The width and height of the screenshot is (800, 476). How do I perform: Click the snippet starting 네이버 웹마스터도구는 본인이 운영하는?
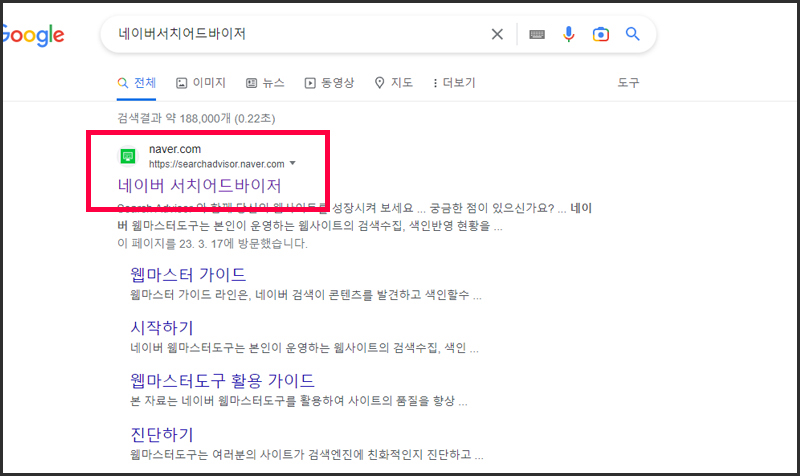click(304, 348)
